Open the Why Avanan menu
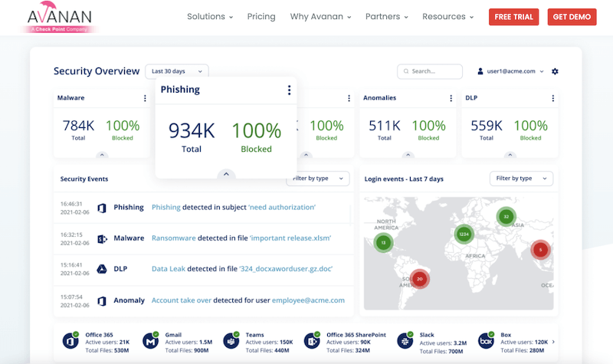The width and height of the screenshot is (613, 364). (x=320, y=17)
